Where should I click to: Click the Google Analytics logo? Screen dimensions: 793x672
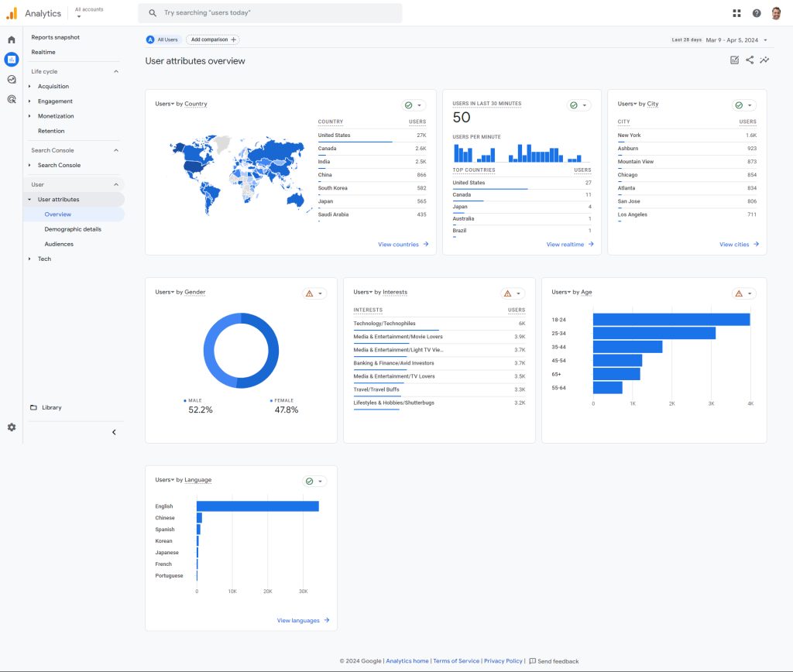point(12,13)
